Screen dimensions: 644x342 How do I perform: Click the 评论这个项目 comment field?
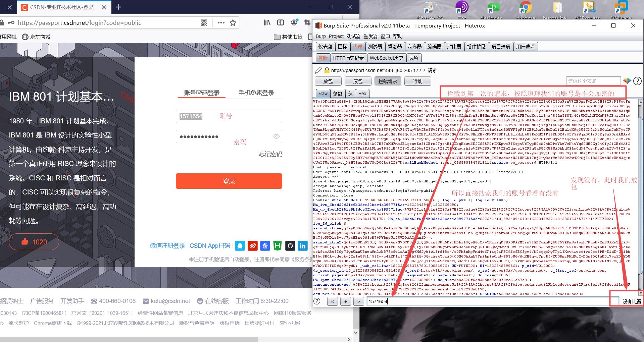[593, 81]
